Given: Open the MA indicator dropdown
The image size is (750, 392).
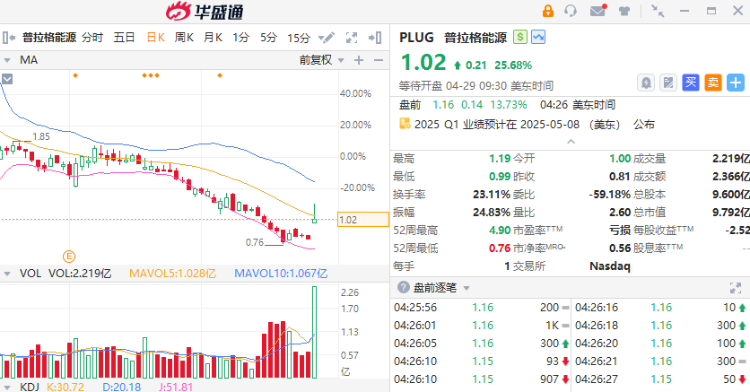Looking at the screenshot, I should pos(7,60).
